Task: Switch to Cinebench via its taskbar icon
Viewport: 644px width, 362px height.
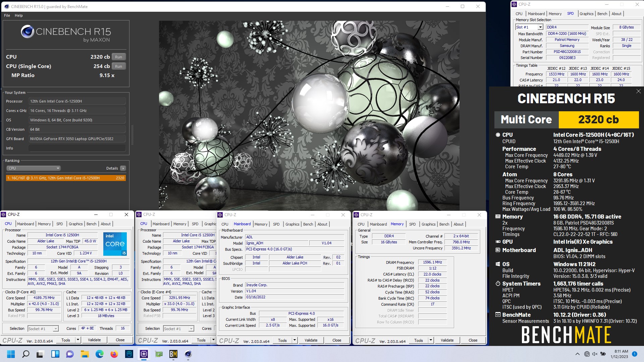Action: (x=188, y=354)
